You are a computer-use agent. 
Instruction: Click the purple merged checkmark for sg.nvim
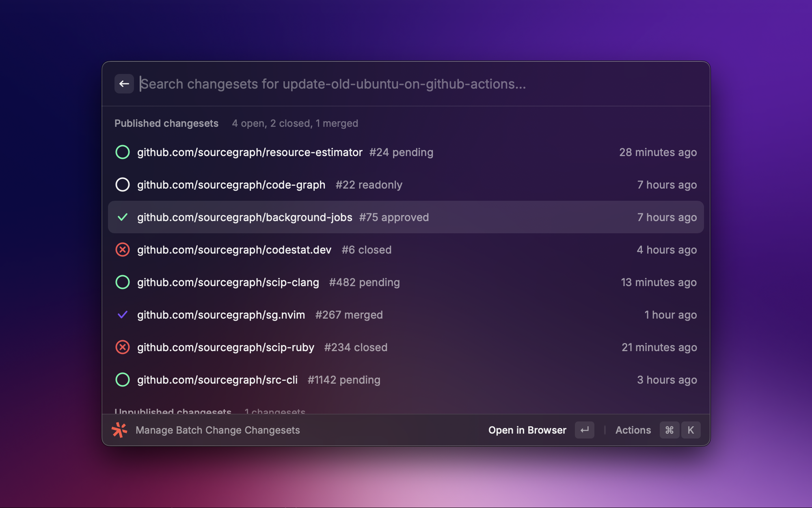point(122,315)
